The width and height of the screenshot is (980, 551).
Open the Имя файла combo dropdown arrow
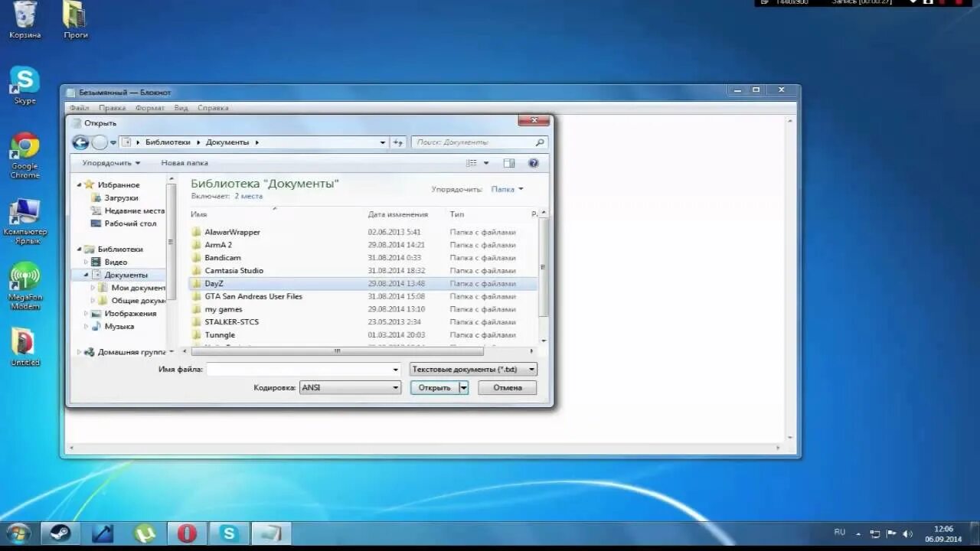pyautogui.click(x=396, y=369)
